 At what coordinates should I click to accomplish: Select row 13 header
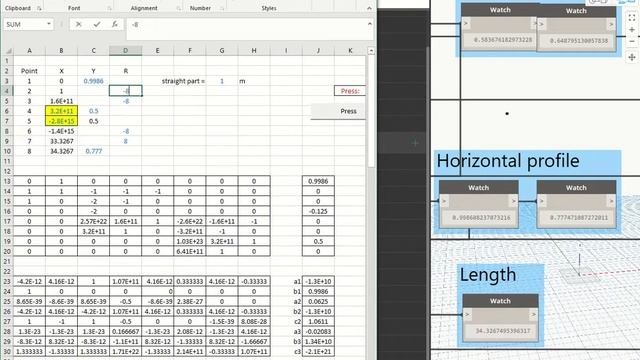tap(7, 181)
